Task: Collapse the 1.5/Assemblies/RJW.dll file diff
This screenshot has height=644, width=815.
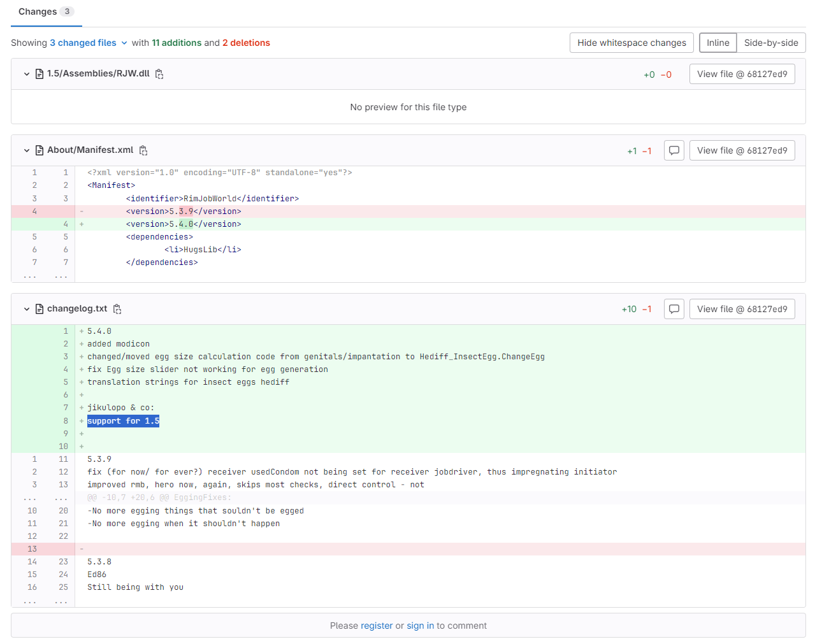Action: pos(27,74)
